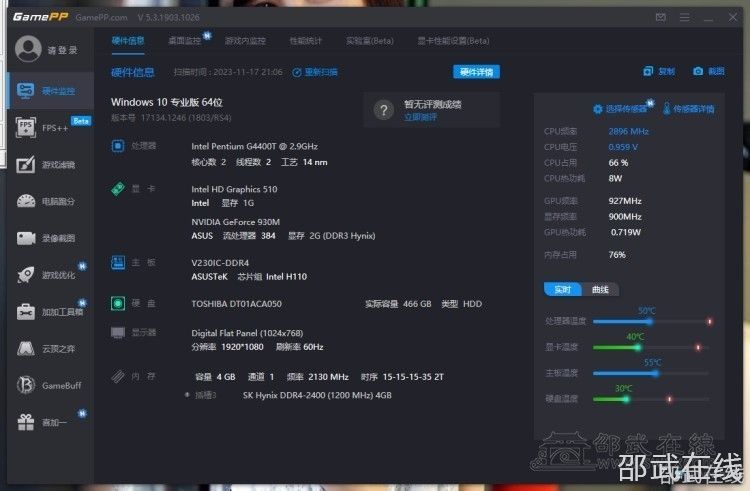The height and width of the screenshot is (491, 750).
Task: Click the SK Hynix DDR4-2400 memory row
Action: pyautogui.click(x=317, y=395)
